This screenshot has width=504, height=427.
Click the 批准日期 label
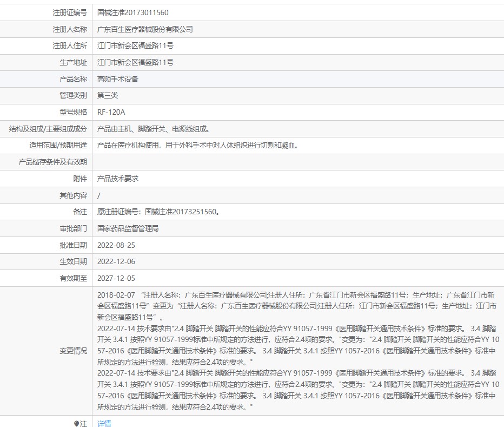74,246
